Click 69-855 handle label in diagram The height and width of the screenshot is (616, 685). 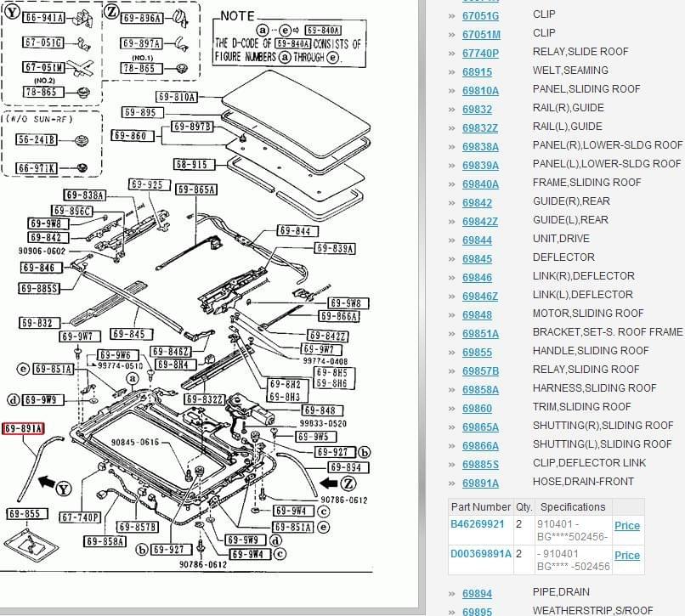27,514
